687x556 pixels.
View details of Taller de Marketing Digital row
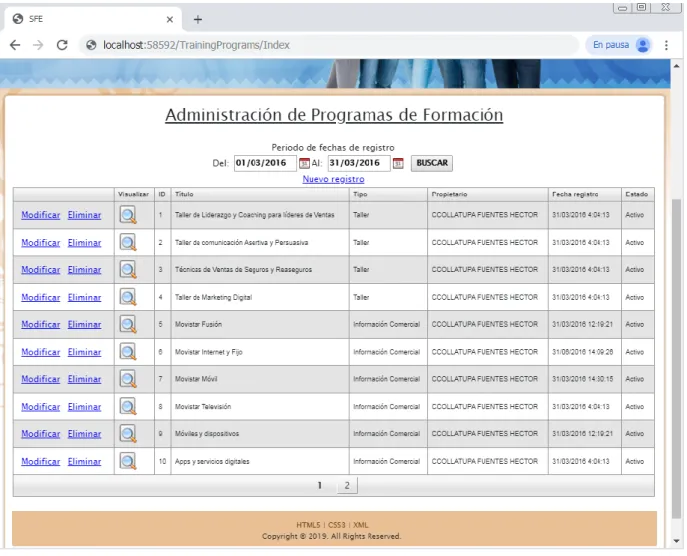click(x=128, y=297)
